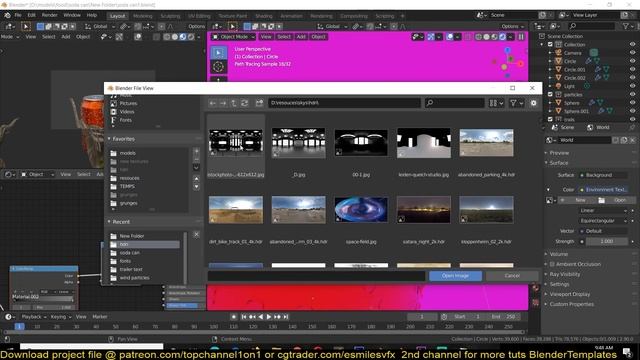Cancel the Blender File View dialog

point(512,276)
